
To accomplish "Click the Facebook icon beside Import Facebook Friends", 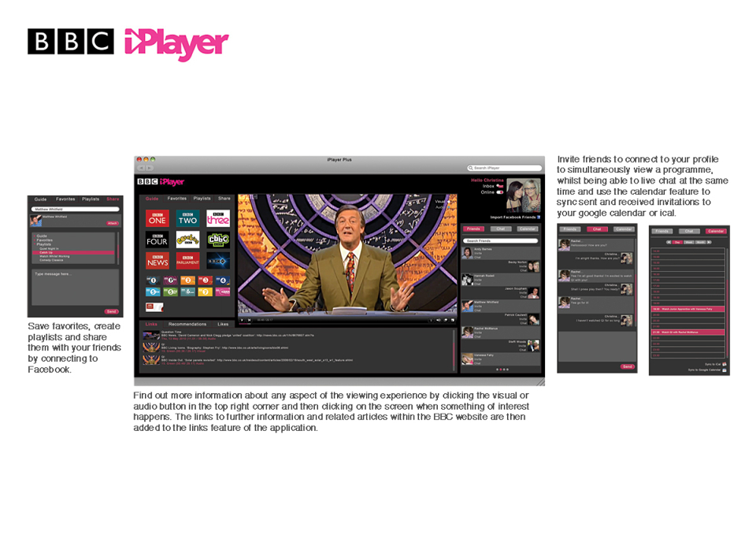I will 539,217.
